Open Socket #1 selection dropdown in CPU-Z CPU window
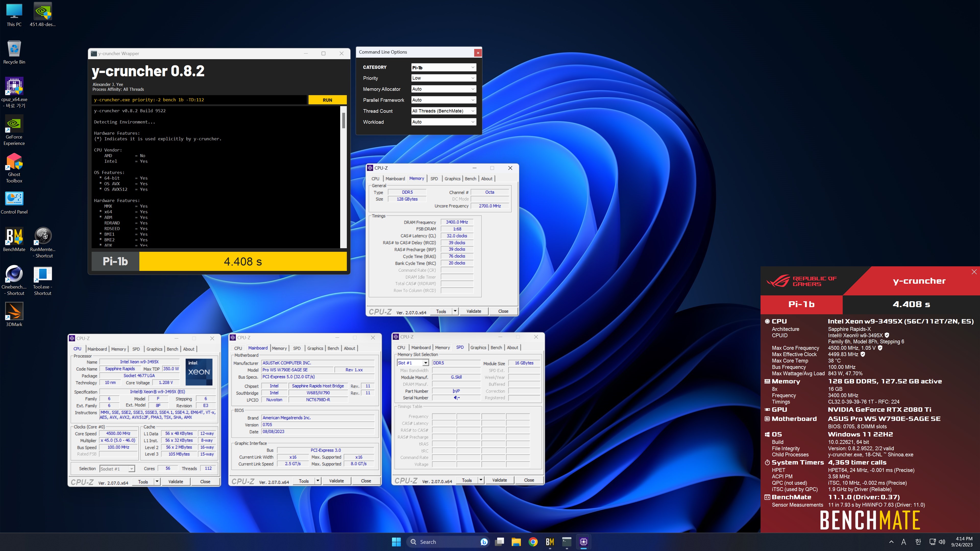The height and width of the screenshot is (551, 980). (117, 469)
